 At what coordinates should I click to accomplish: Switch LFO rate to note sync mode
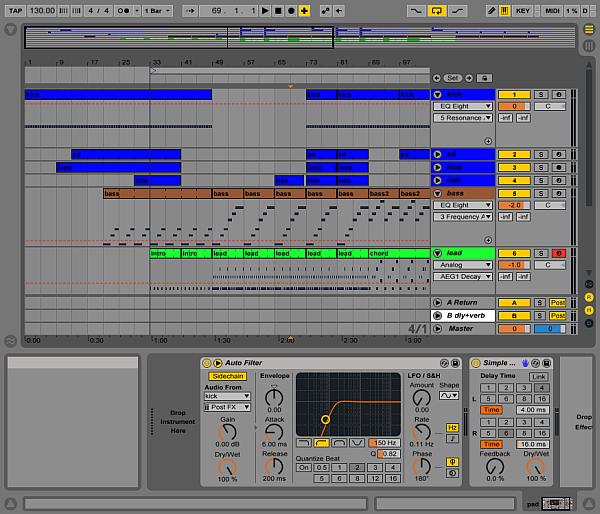452,439
